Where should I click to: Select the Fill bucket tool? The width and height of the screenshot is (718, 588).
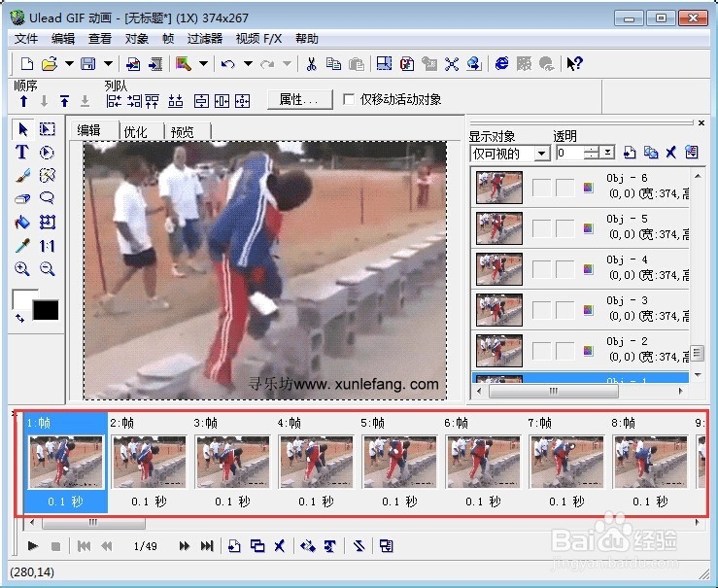pyautogui.click(x=22, y=223)
